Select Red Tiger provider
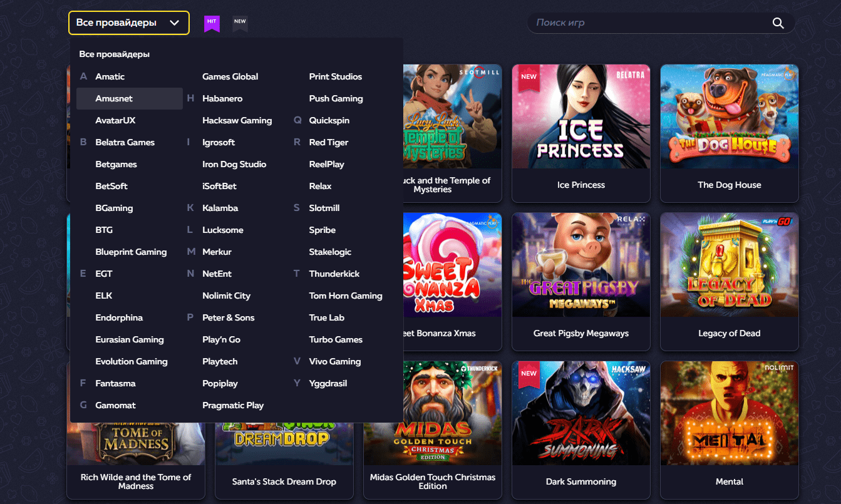This screenshot has width=841, height=504. pyautogui.click(x=329, y=142)
